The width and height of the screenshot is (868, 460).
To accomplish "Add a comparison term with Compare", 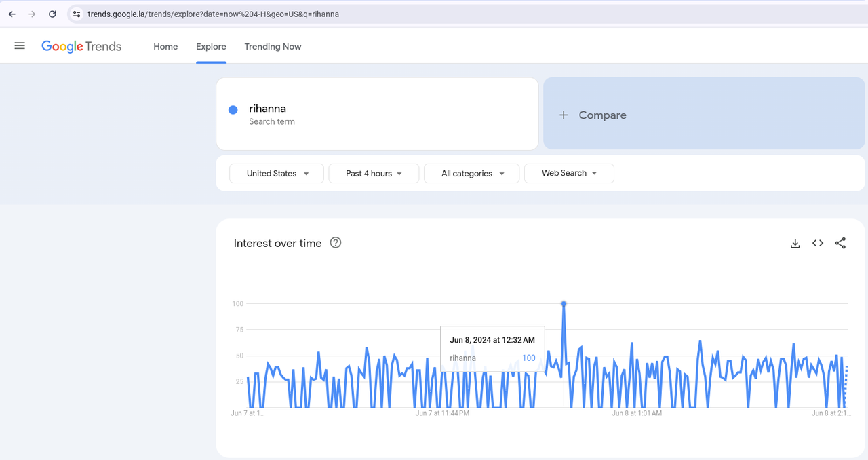I will [x=704, y=113].
